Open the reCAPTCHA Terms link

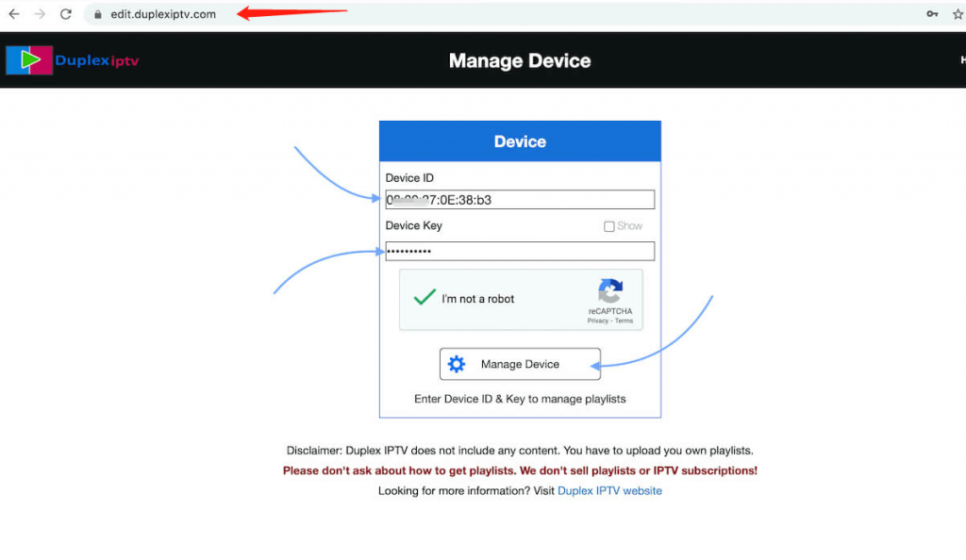tap(624, 321)
